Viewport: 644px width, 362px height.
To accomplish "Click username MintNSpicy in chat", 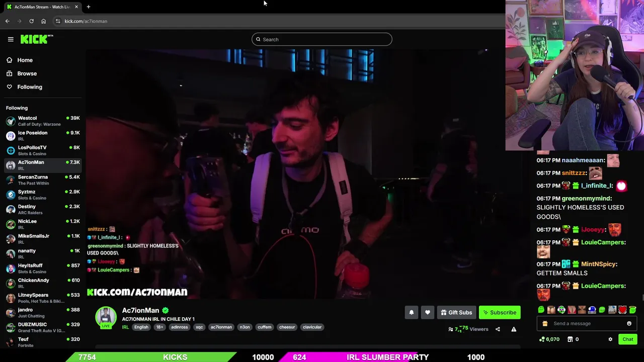I will click(599, 264).
